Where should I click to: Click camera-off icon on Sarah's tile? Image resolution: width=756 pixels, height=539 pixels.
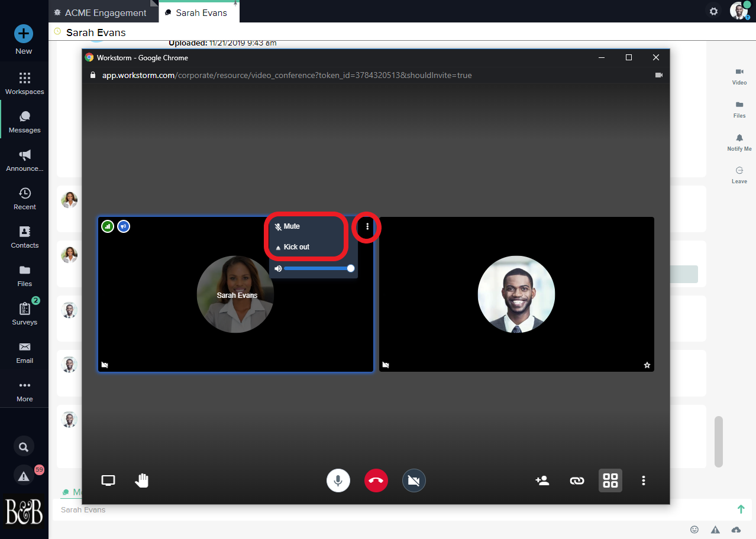(x=105, y=365)
